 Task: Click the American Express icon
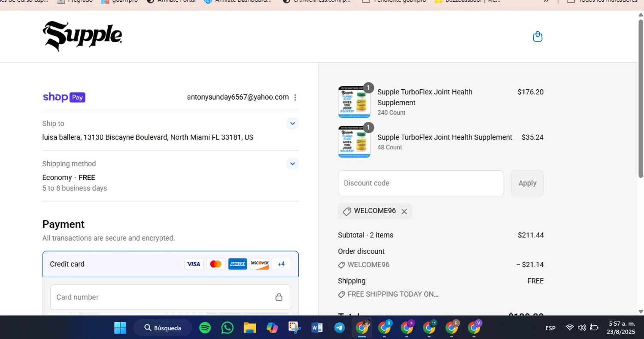[x=237, y=264]
